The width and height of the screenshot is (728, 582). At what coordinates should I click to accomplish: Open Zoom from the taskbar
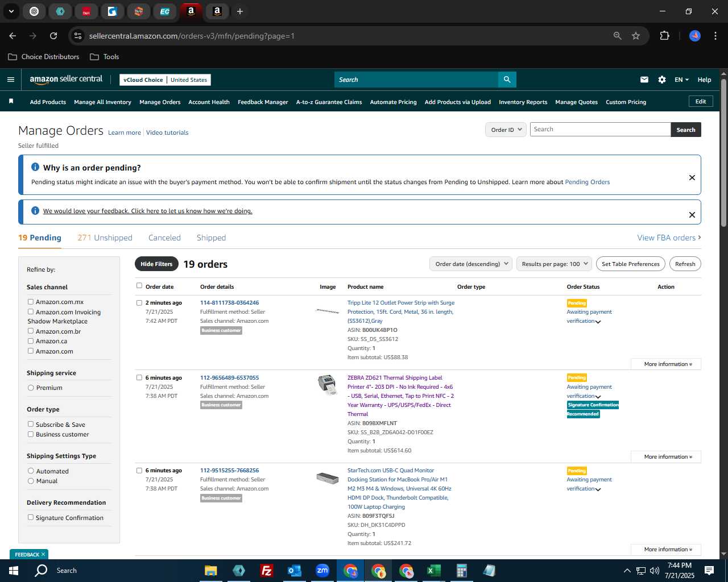pos(322,571)
